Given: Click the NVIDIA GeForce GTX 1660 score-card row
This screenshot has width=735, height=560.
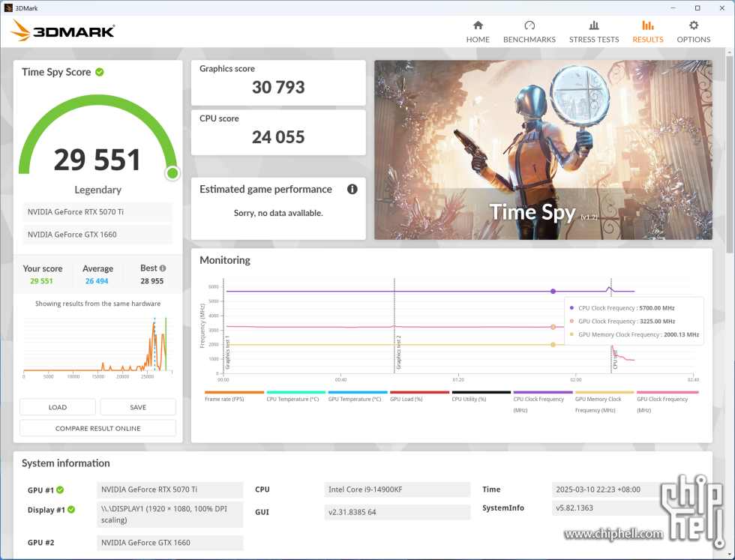Looking at the screenshot, I should coord(98,235).
